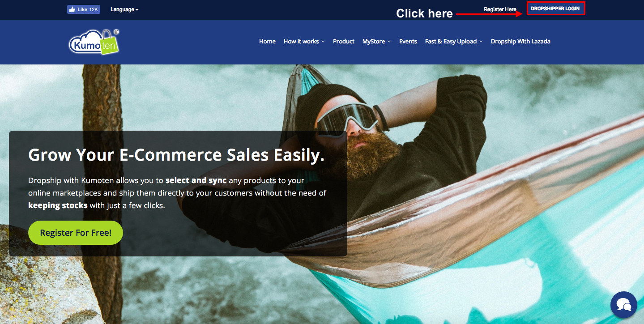Click the Kumoten cloud logo

[x=94, y=42]
